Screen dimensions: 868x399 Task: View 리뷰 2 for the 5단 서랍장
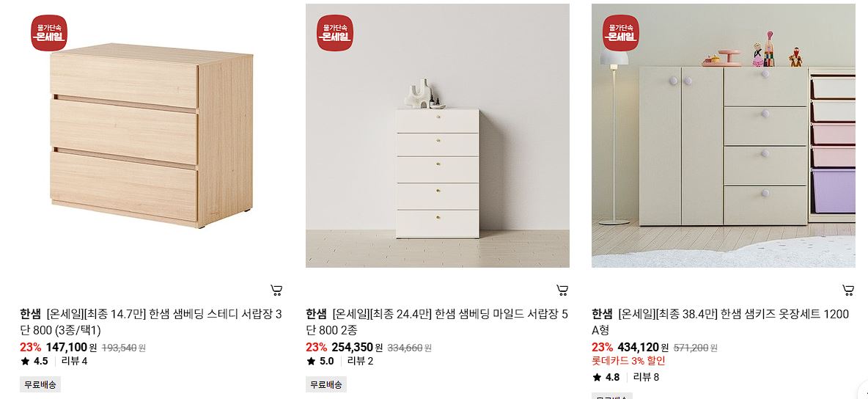pos(361,362)
